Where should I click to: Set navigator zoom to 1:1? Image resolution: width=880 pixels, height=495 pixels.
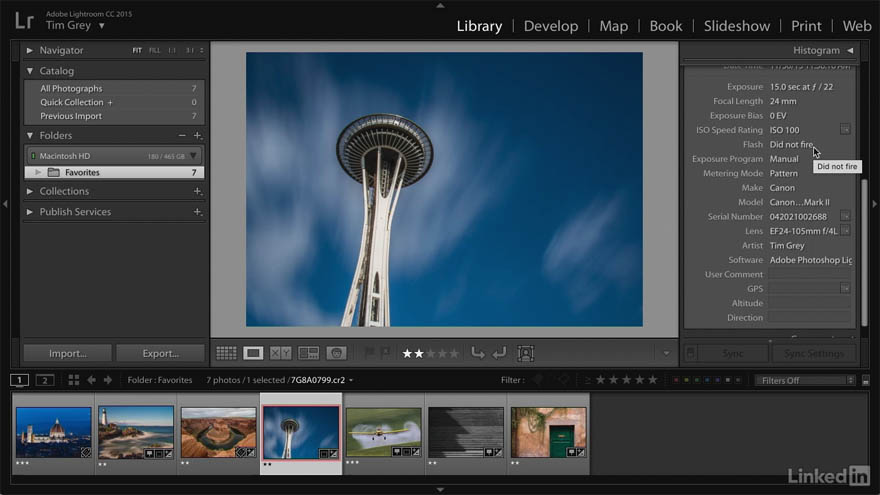coord(172,51)
